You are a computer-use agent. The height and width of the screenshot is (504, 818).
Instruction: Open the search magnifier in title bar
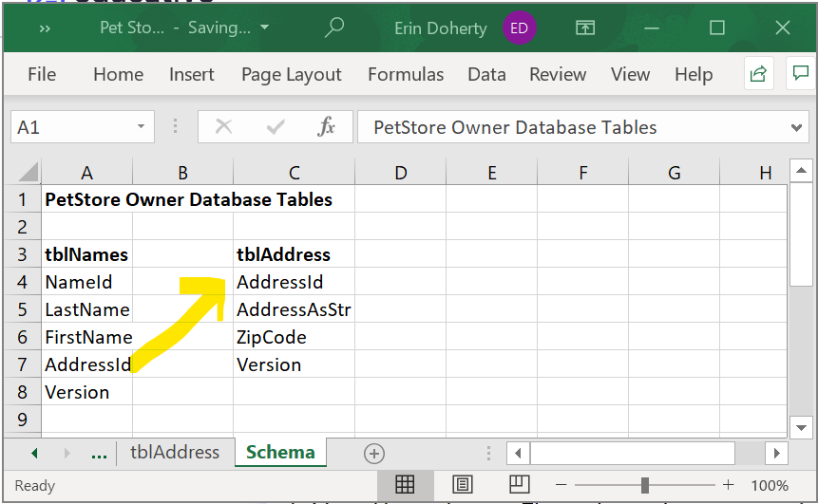pyautogui.click(x=333, y=28)
